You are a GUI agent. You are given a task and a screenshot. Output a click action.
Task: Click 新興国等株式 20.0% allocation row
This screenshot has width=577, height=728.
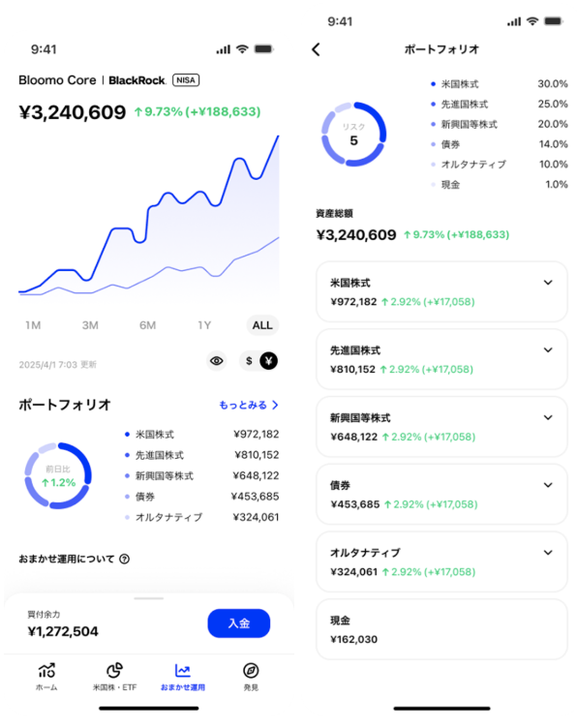click(499, 125)
